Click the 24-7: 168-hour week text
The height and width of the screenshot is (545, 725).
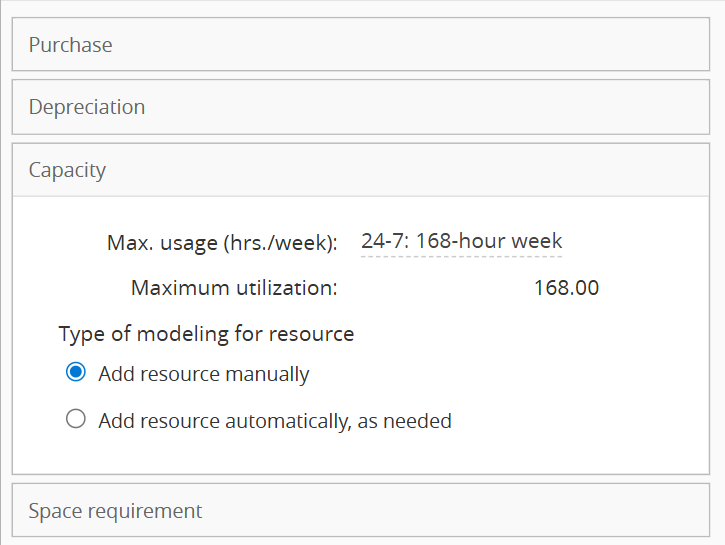pyautogui.click(x=461, y=241)
